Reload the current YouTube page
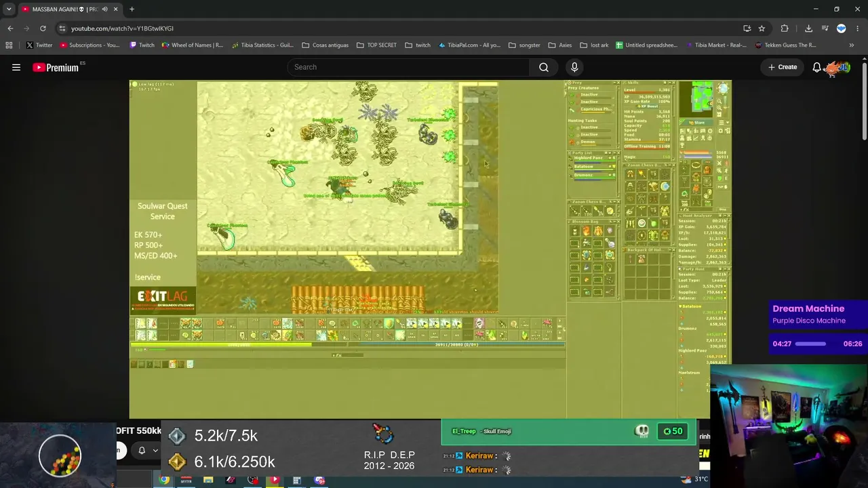This screenshot has width=868, height=488. (43, 28)
